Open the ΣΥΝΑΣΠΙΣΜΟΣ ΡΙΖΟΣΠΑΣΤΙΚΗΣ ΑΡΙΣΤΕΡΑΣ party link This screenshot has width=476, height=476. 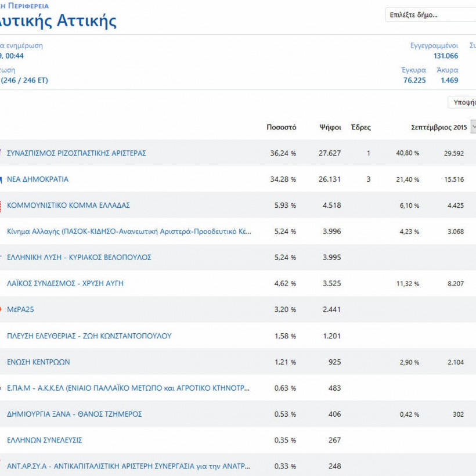[x=77, y=153]
